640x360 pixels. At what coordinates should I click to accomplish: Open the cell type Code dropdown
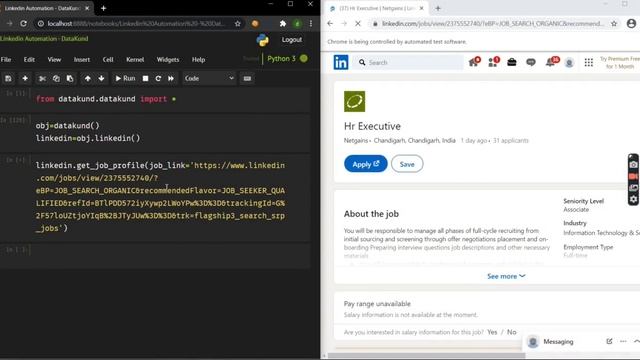tap(209, 78)
